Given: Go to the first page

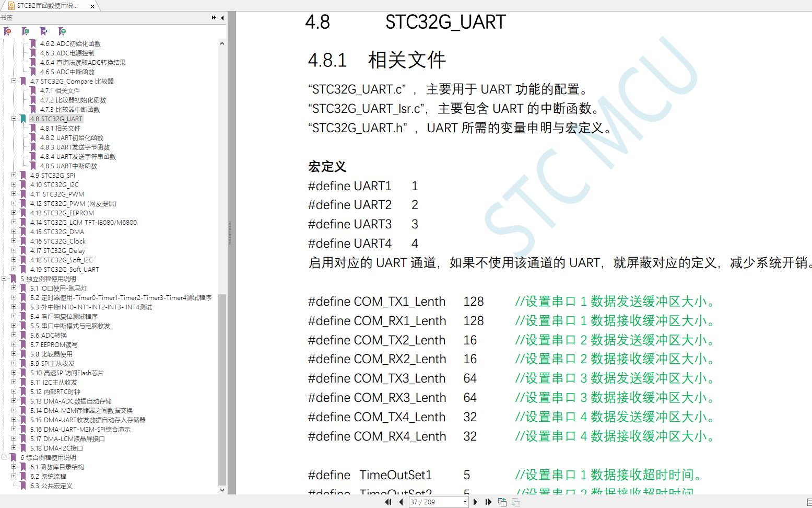Looking at the screenshot, I should pyautogui.click(x=388, y=502).
